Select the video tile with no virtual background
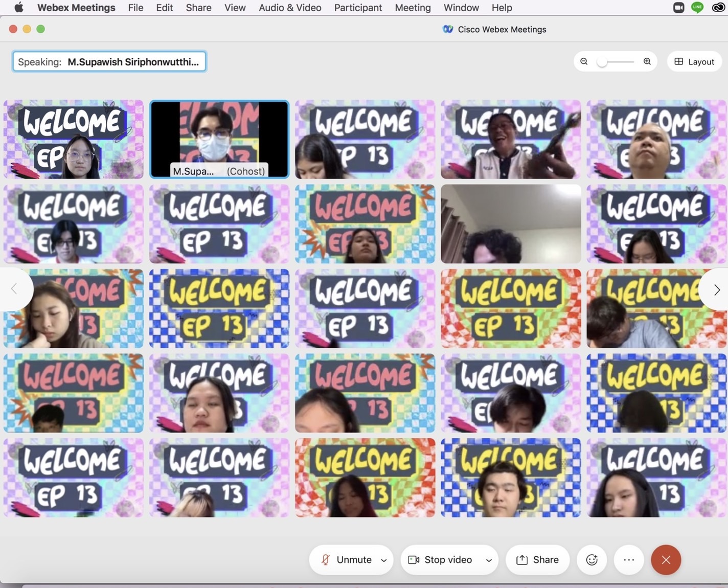The height and width of the screenshot is (588, 728). [511, 224]
